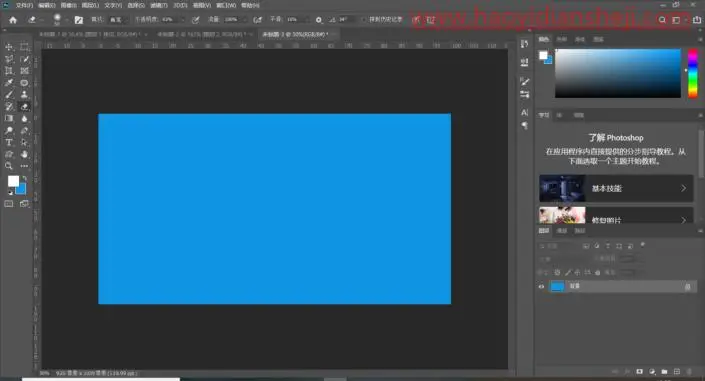Toggle Quick Mask mode
Viewport: 705px width, 381px height.
pyautogui.click(x=9, y=204)
